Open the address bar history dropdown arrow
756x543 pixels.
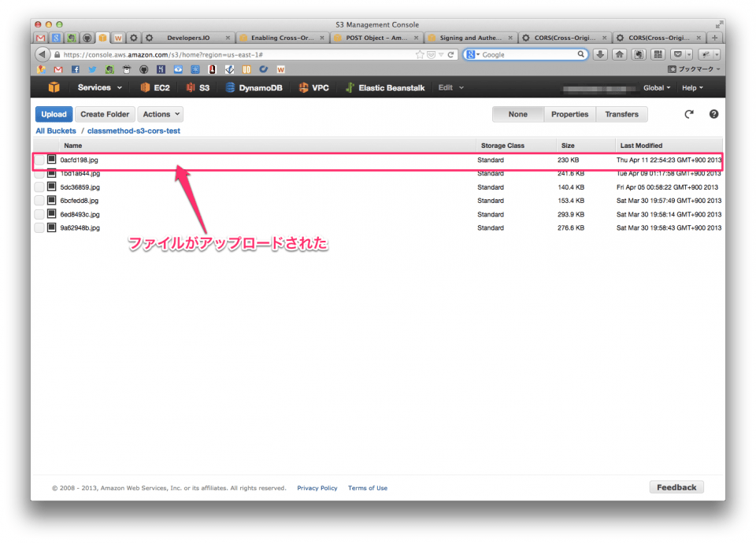tap(441, 54)
